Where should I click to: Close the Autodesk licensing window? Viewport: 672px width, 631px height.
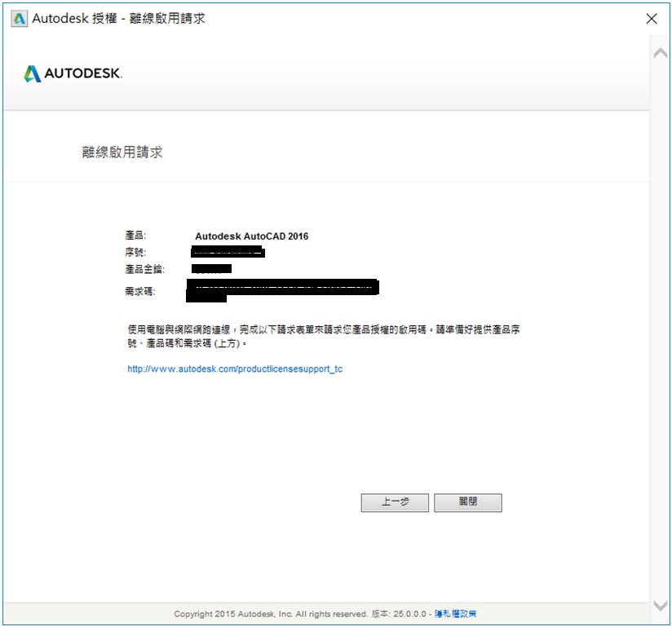pyautogui.click(x=652, y=19)
